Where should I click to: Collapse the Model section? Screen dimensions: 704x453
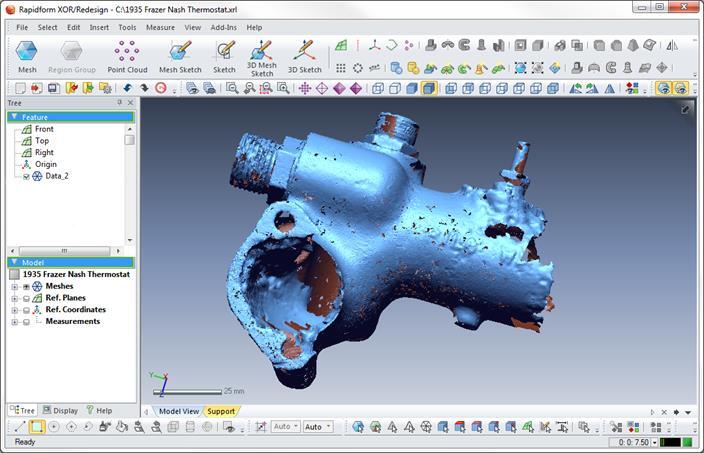[x=14, y=262]
